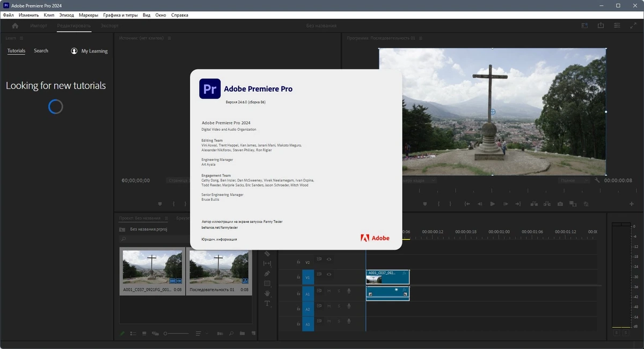Toggle project writable pencil icon
644x349 pixels.
click(122, 333)
